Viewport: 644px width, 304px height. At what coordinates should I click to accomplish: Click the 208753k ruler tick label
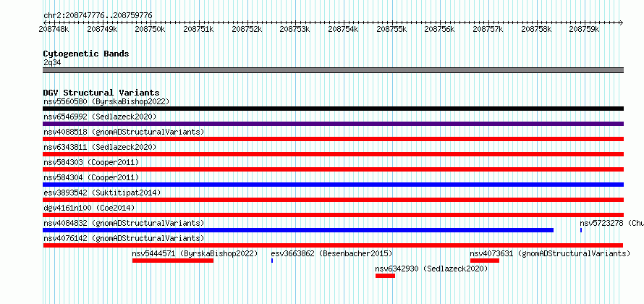pyautogui.click(x=295, y=29)
